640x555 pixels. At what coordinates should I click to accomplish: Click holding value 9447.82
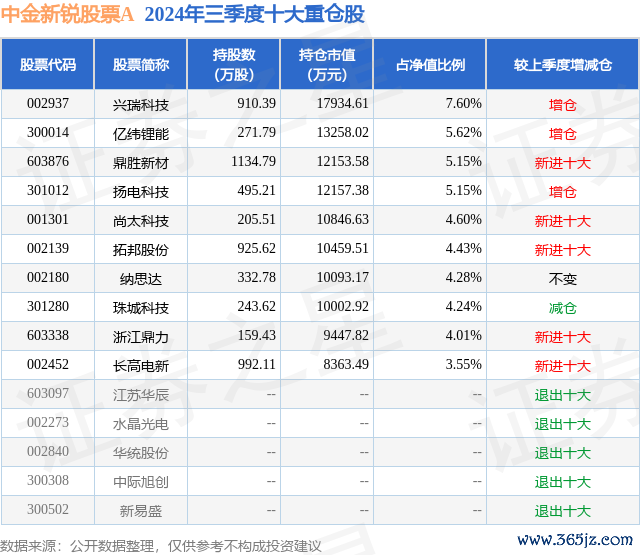click(346, 335)
